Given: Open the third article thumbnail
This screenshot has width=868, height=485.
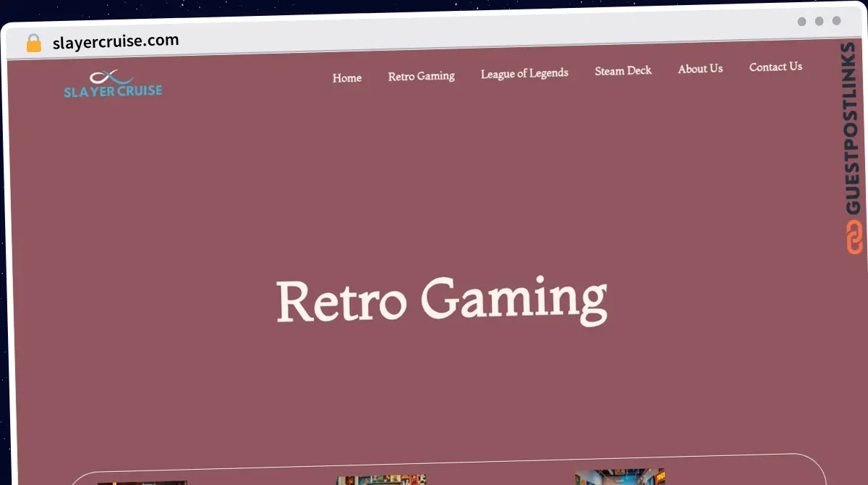Looking at the screenshot, I should tap(620, 476).
